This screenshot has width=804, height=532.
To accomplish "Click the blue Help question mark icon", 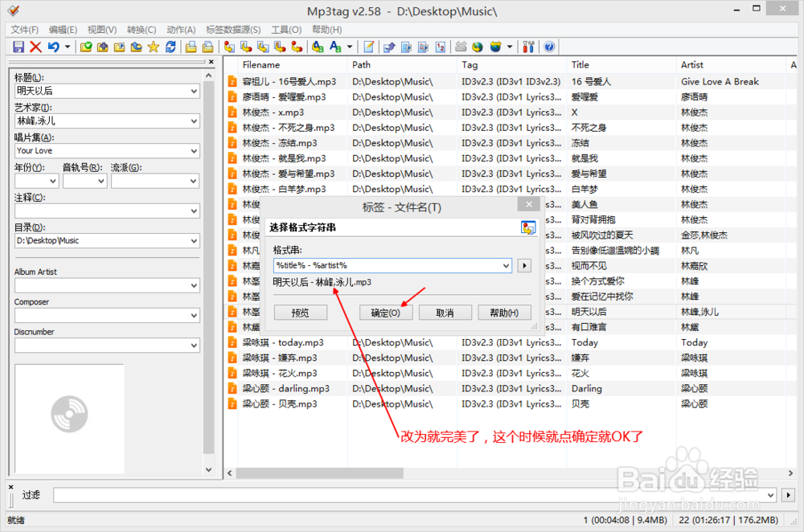I will point(549,47).
